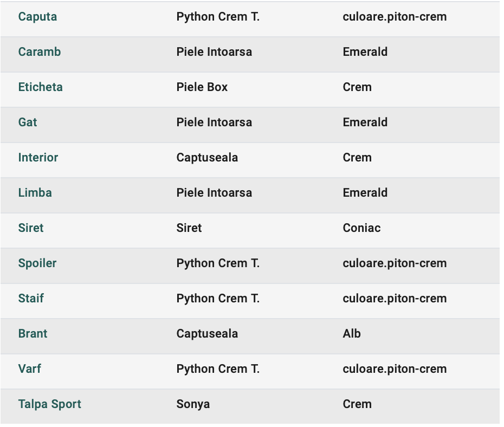Open the Brant component link
The image size is (504, 427).
(x=33, y=333)
